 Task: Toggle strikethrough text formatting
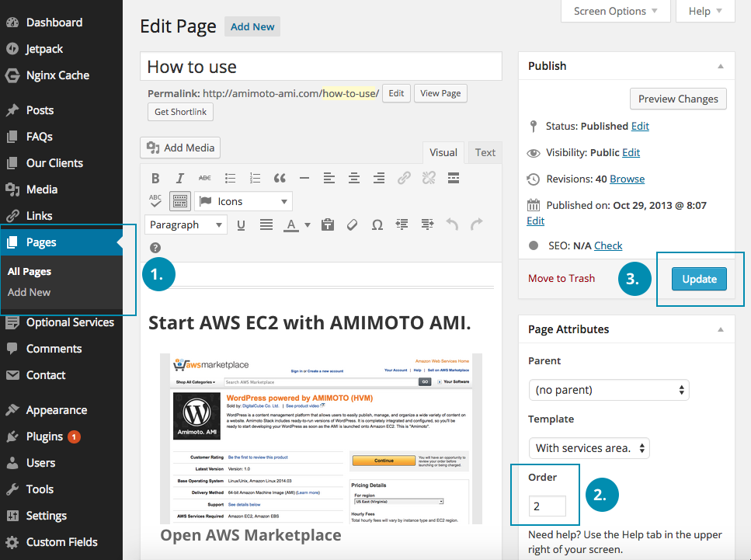[x=205, y=179]
